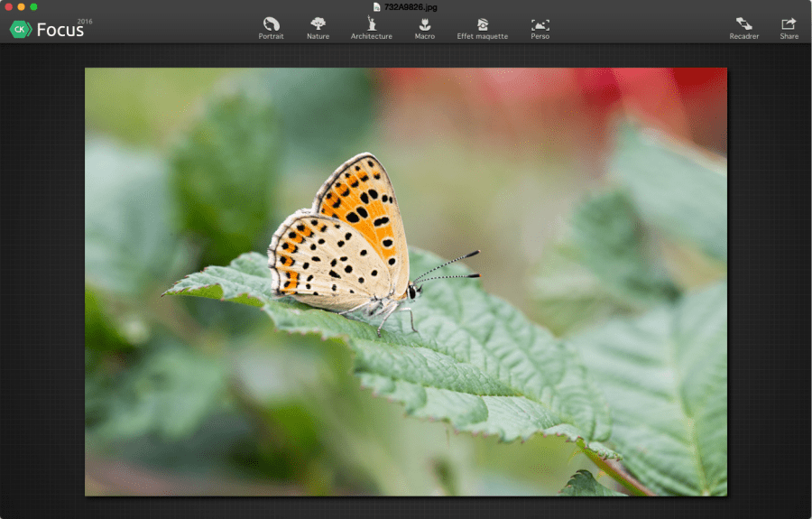Click the Focus app name text
Image resolution: width=812 pixels, height=519 pixels.
(60, 31)
